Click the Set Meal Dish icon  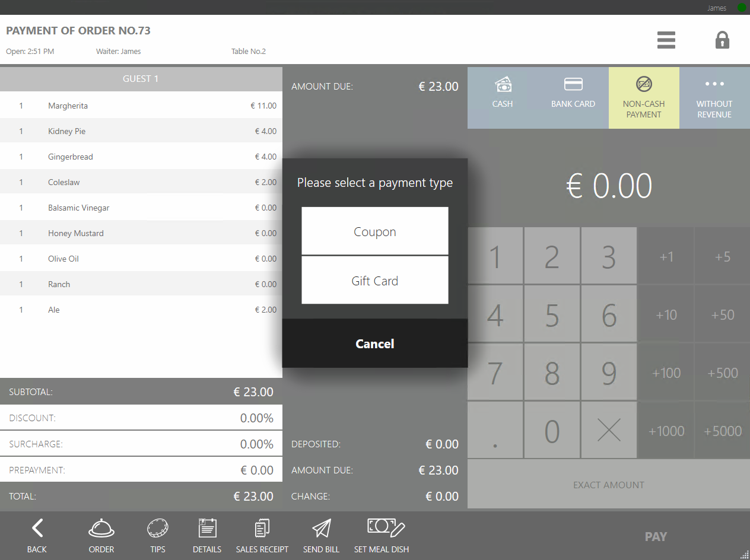[382, 536]
